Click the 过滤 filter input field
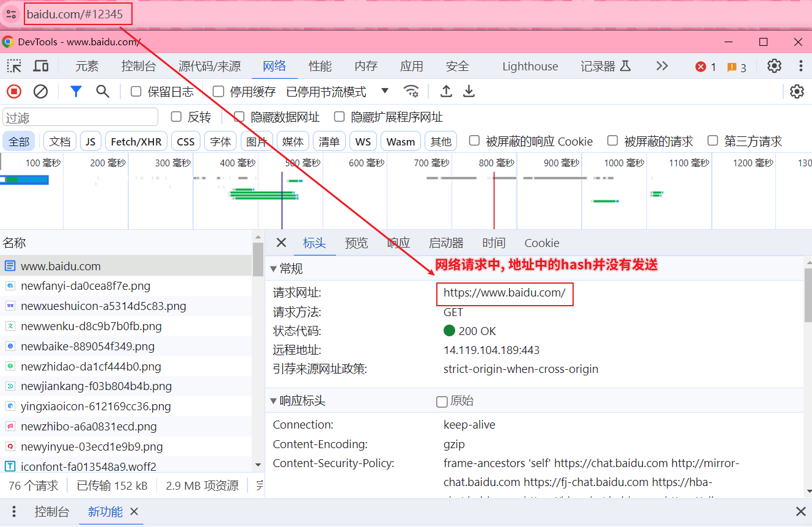 tap(81, 117)
